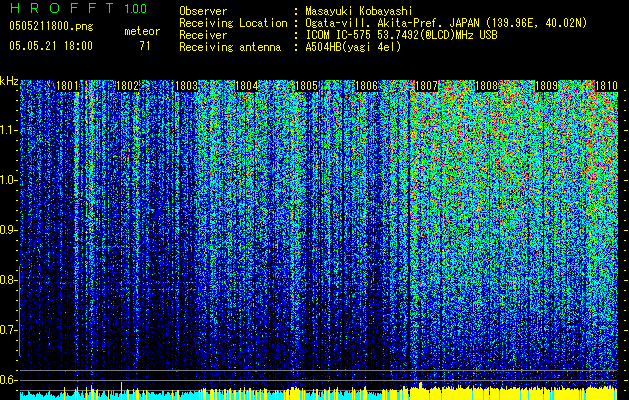The width and height of the screenshot is (629, 400).
Task: Click the meteor label
Action: (142, 31)
